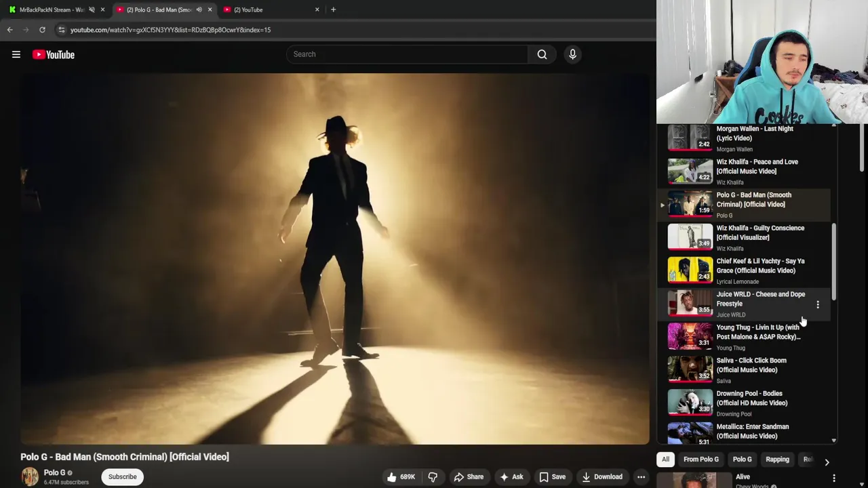Click the video player to pause
Screen dimensions: 868x488
pyautogui.click(x=335, y=259)
